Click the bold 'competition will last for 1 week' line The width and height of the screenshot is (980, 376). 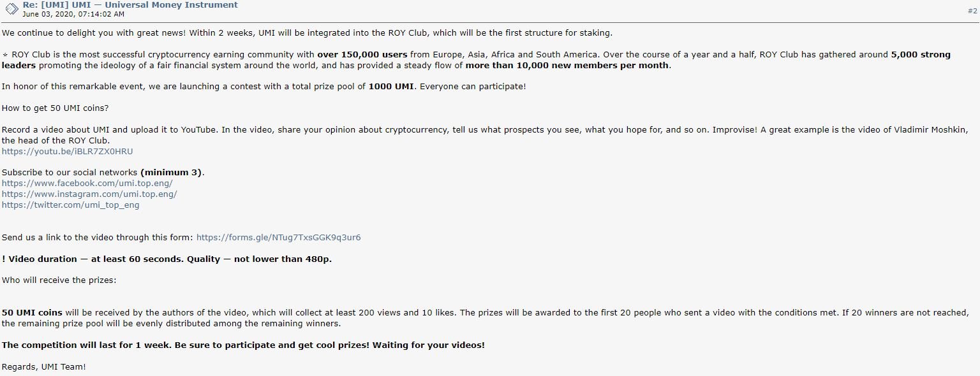[x=243, y=345]
